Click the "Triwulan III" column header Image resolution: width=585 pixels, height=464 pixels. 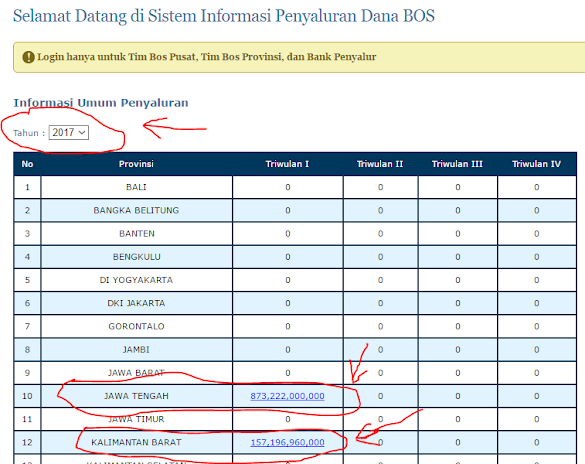[x=457, y=164]
